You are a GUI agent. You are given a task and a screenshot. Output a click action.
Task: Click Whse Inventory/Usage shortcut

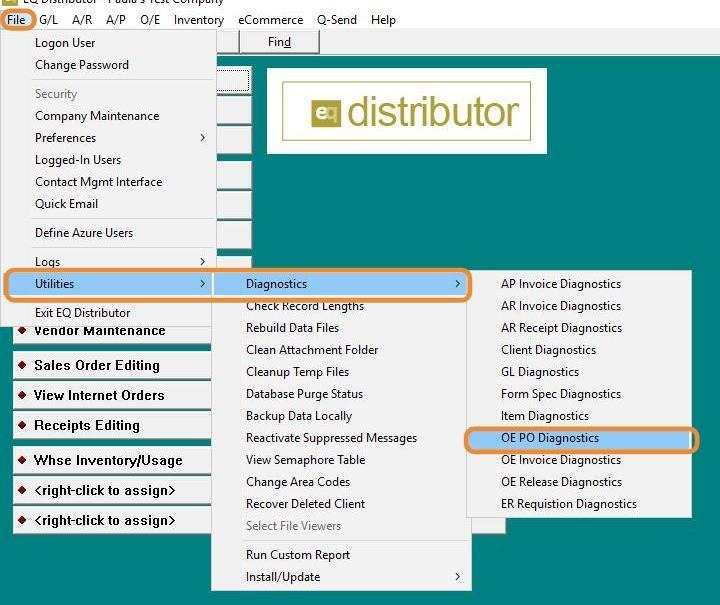tap(112, 460)
